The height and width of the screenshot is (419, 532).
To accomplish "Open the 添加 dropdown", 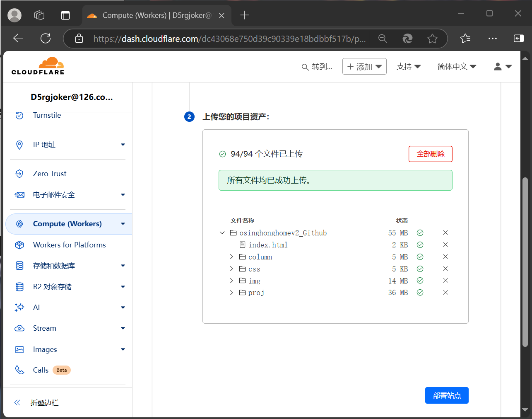I will (364, 67).
